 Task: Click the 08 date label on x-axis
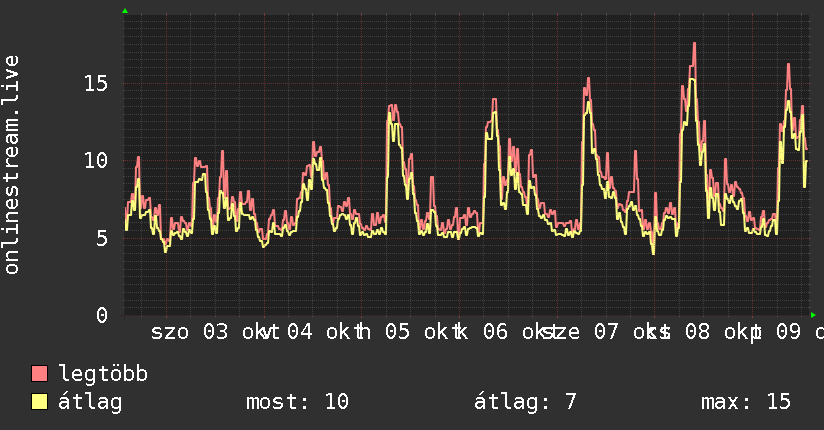697,332
